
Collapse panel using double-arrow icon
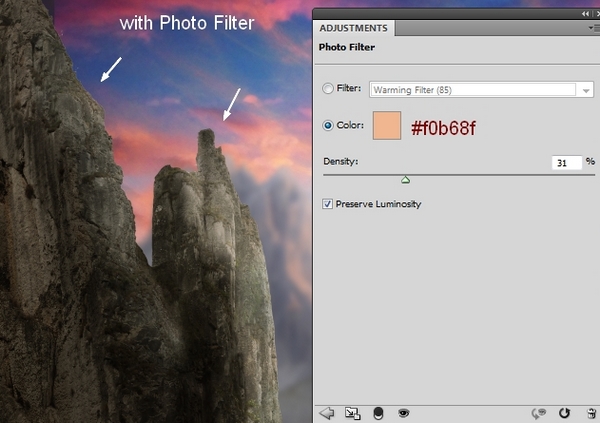pos(583,13)
